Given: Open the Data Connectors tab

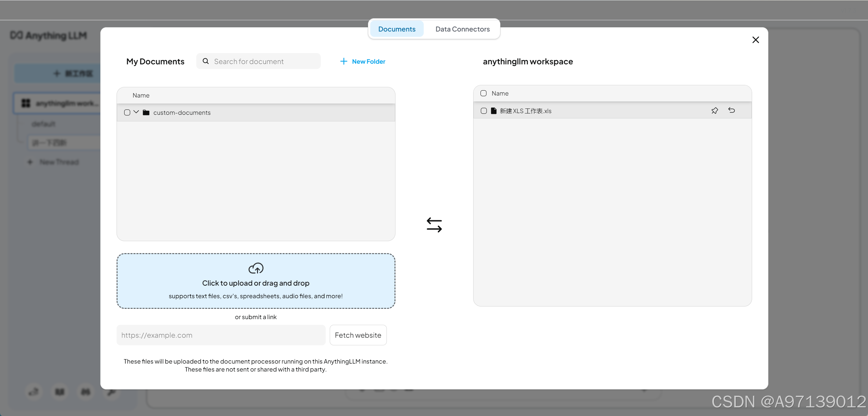Looking at the screenshot, I should [462, 29].
